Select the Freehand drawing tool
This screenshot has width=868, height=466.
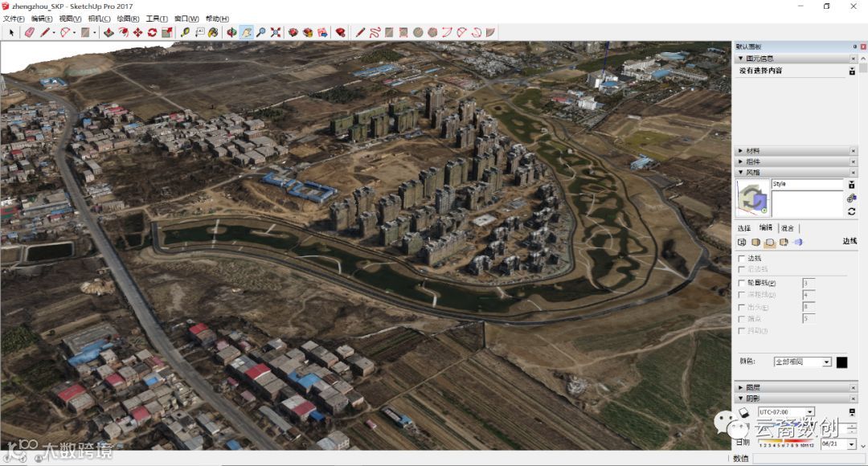(375, 33)
